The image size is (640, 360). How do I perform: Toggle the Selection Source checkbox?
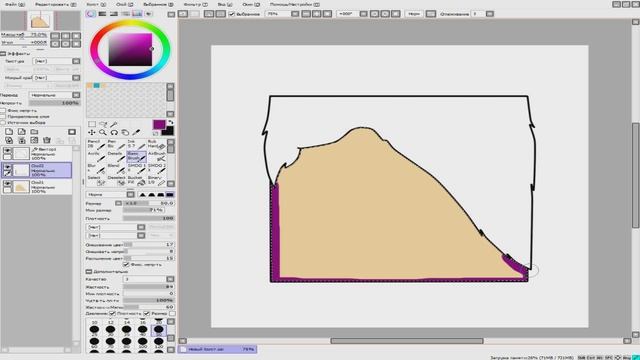coord(3,122)
